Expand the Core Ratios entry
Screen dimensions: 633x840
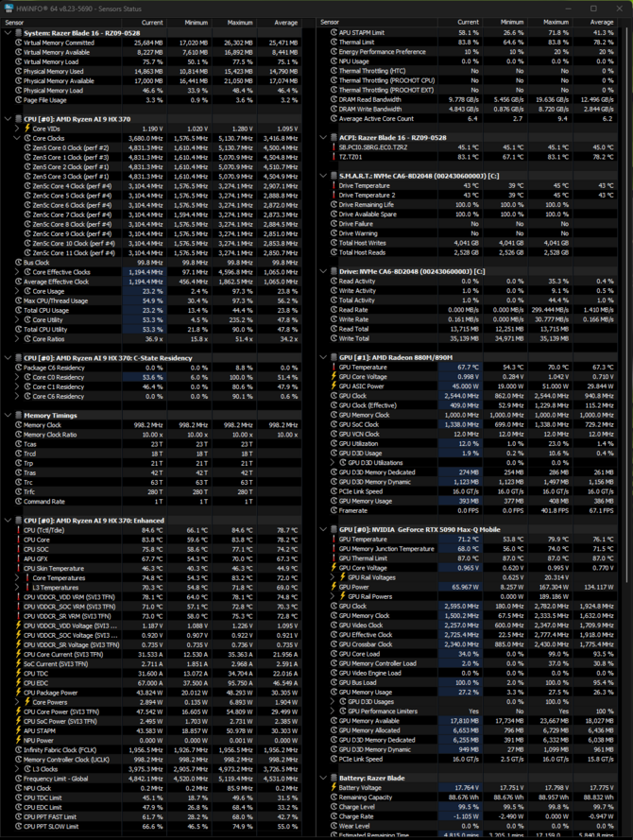coord(17,339)
